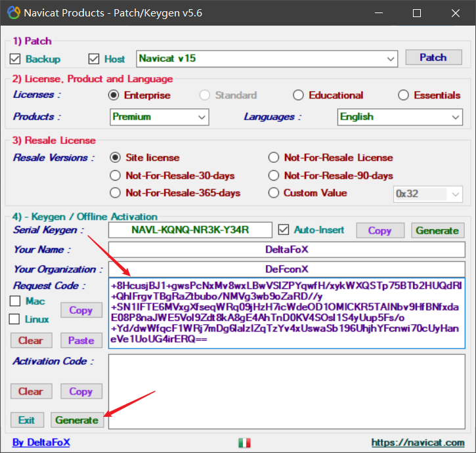Open the By DeltaFoX link
This screenshot has width=476, height=453.
[x=41, y=442]
